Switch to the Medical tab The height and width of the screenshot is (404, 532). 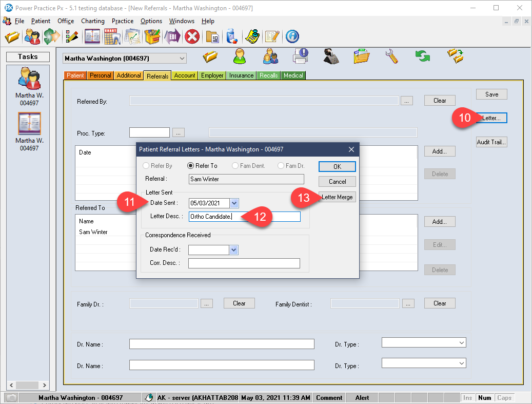pyautogui.click(x=293, y=75)
